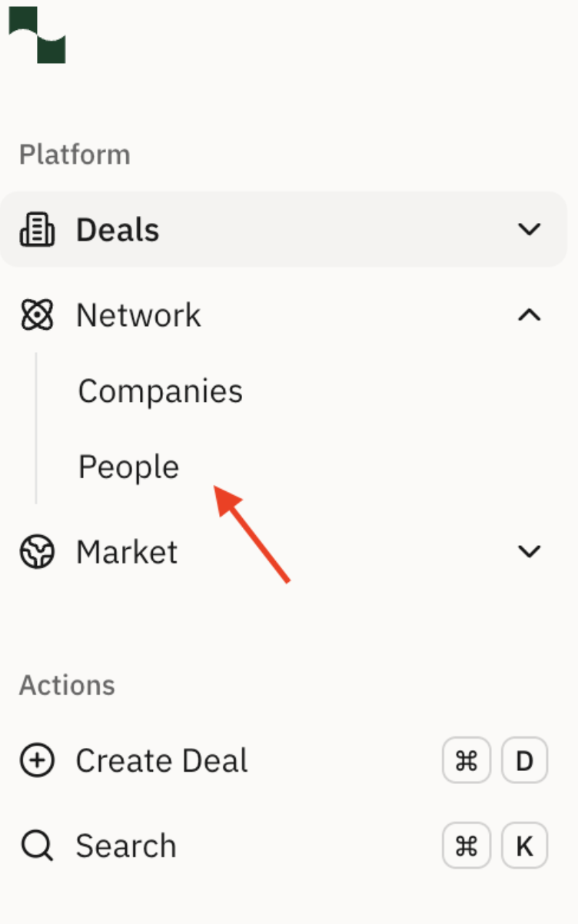Click the command key badge beside Create Deal
The image size is (578, 924).
click(467, 761)
